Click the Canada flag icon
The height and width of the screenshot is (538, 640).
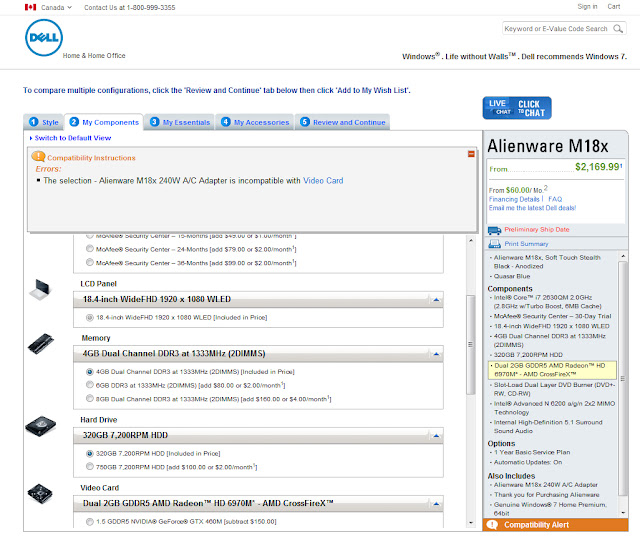30,7
